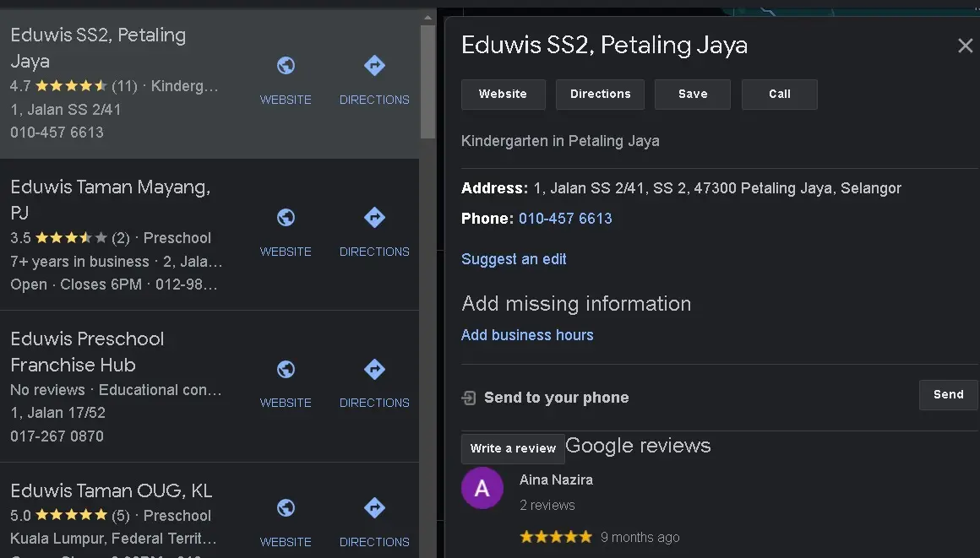Click directions icon for Eduwis Preschool Franchise Hub
980x558 pixels.
pos(374,369)
